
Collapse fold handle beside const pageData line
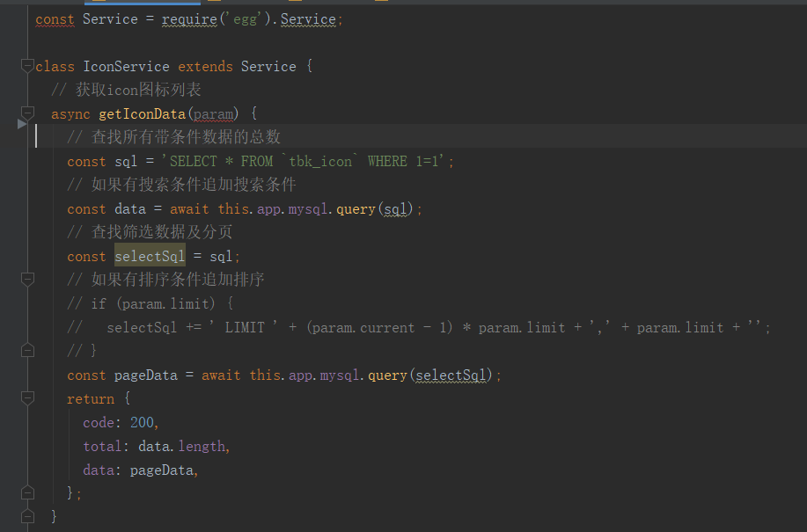(x=26, y=350)
